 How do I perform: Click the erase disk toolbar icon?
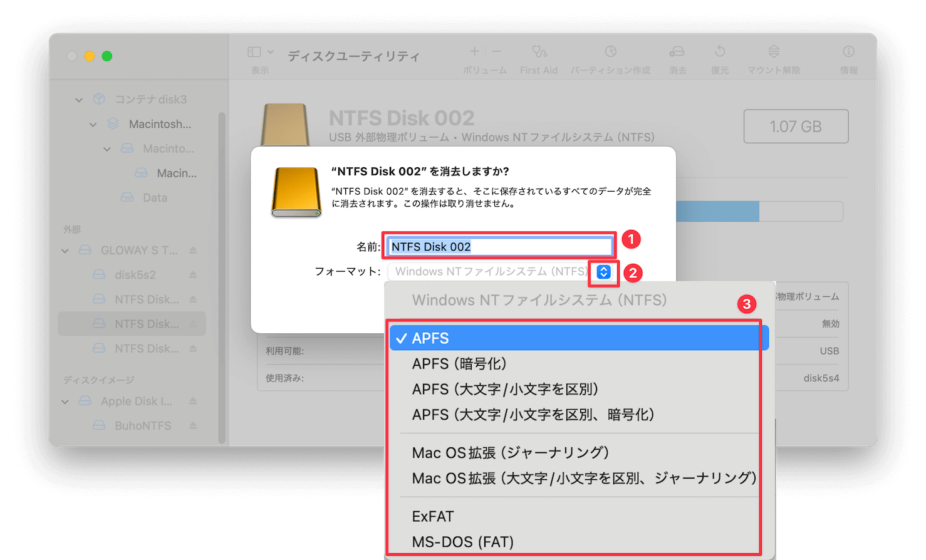677,51
